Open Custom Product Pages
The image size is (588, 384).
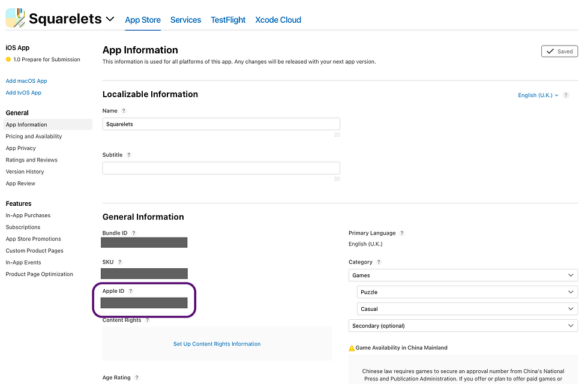35,251
